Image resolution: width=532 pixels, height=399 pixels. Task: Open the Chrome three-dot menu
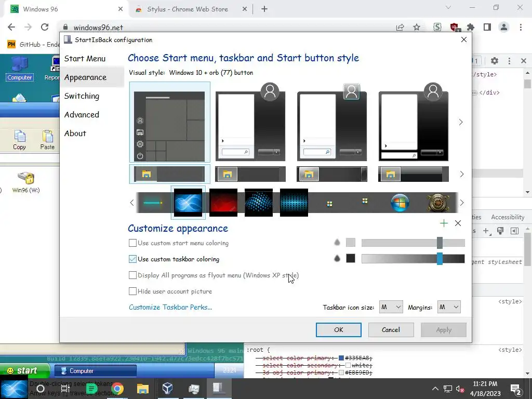[521, 27]
